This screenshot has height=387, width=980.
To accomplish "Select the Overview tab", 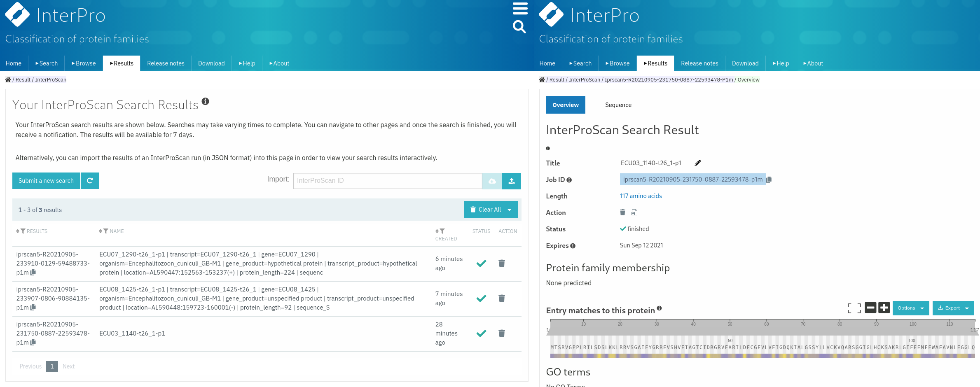I will (x=566, y=105).
